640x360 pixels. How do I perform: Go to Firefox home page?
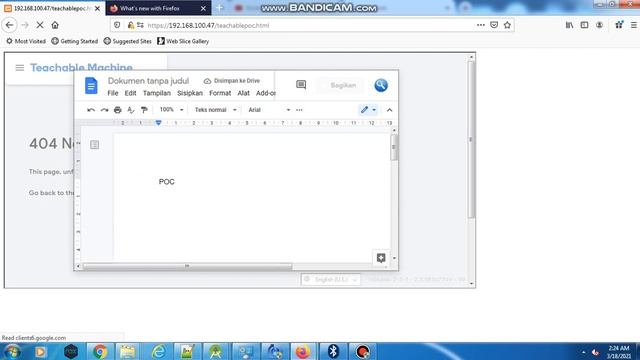pos(55,25)
